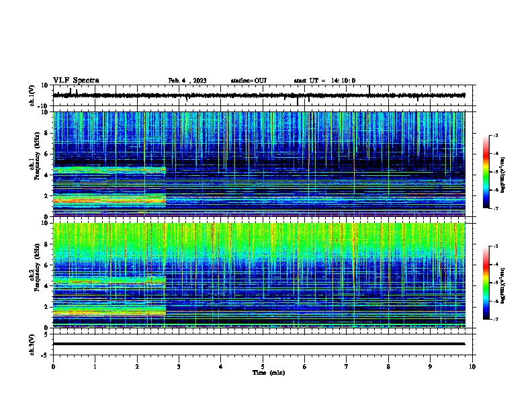Click the green 4.5 kHz band in ch.1 spectrogram

coord(109,169)
